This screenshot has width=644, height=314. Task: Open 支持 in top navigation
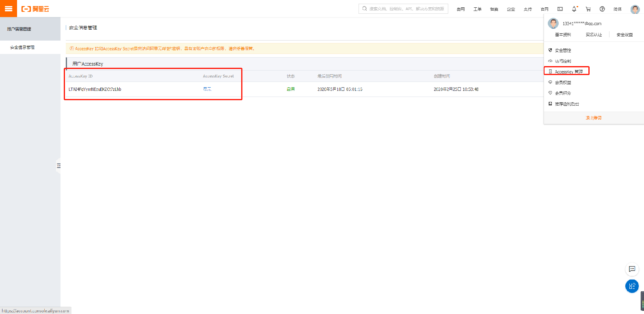tap(527, 9)
